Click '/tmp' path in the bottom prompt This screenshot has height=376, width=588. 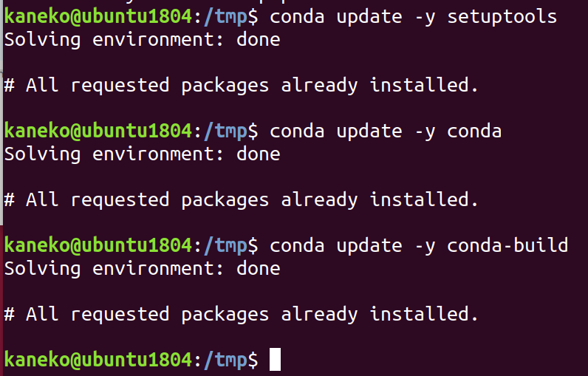point(225,360)
